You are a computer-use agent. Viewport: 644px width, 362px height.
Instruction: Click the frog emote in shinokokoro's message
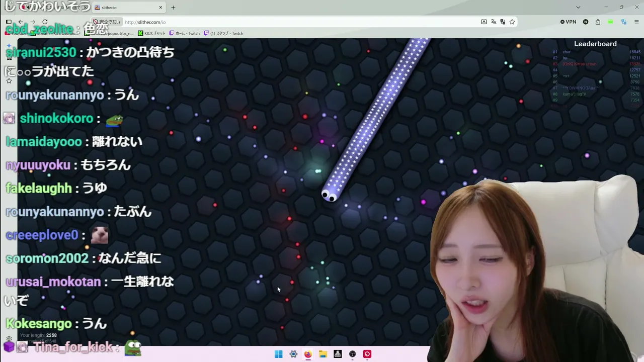(x=114, y=119)
